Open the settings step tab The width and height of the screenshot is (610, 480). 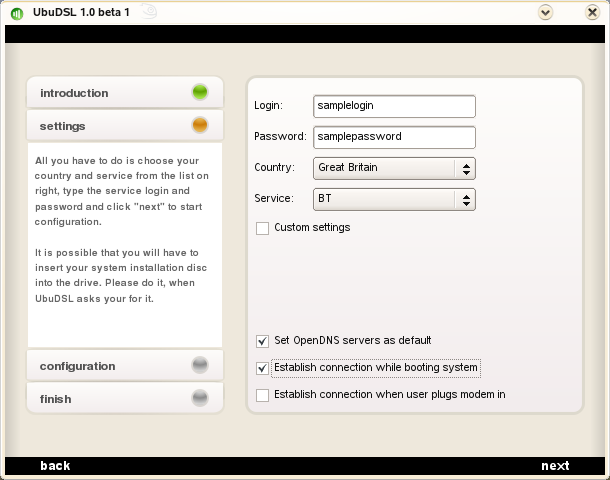tap(125, 126)
